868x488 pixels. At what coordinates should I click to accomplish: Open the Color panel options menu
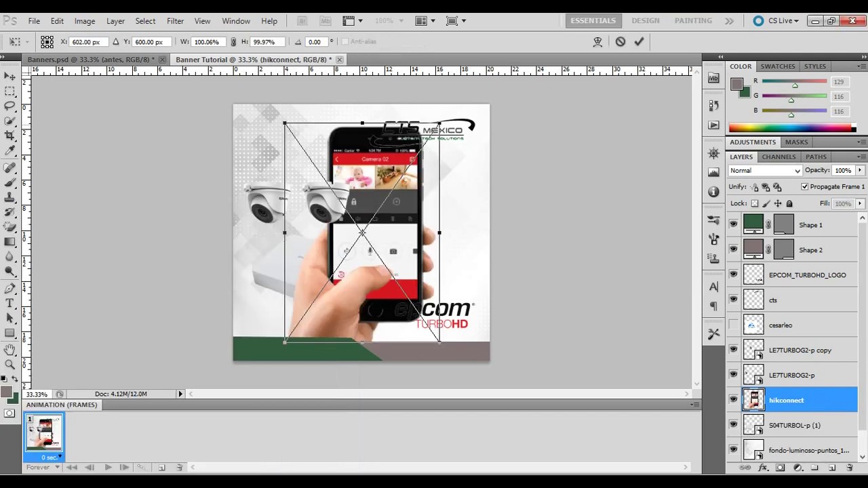861,66
